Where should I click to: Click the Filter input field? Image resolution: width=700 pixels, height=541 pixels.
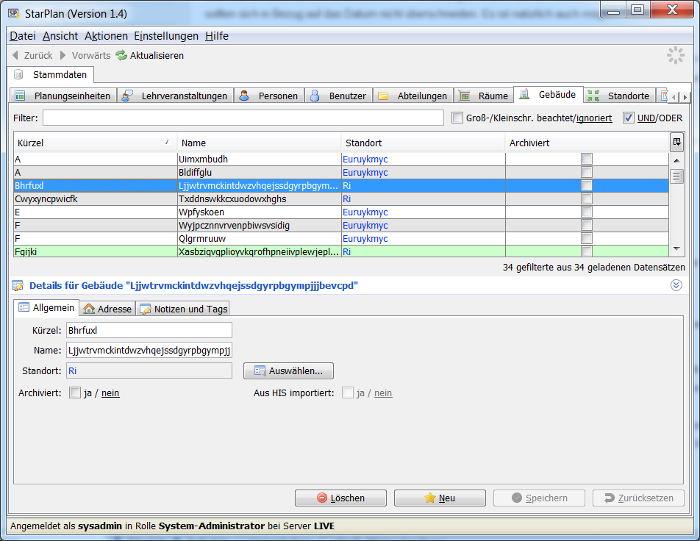243,118
